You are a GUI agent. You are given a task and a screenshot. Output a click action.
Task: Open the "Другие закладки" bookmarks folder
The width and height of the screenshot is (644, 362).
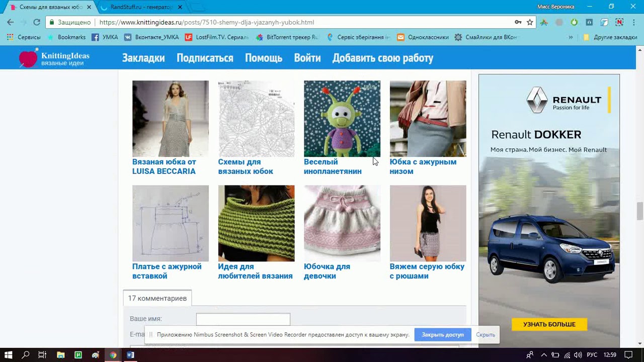610,37
